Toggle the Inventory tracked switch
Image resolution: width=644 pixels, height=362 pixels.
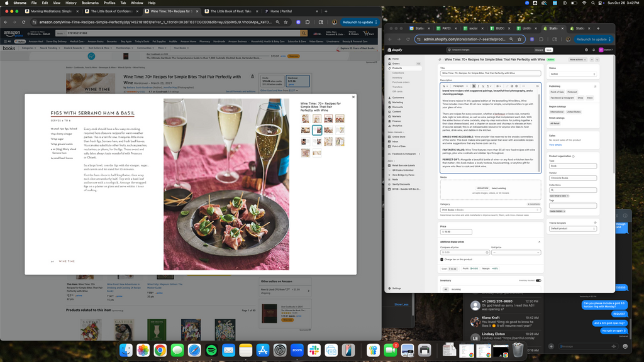[x=538, y=280]
